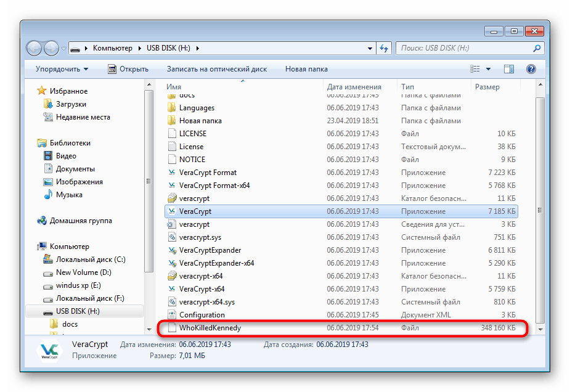Select the WhoKilledKennedy file
The image size is (570, 392).
coord(341,328)
